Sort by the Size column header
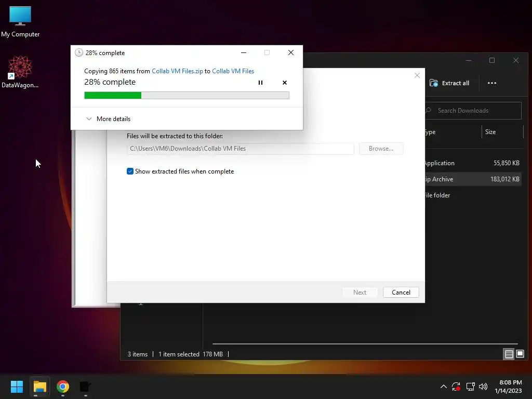The image size is (532, 399). 502,132
